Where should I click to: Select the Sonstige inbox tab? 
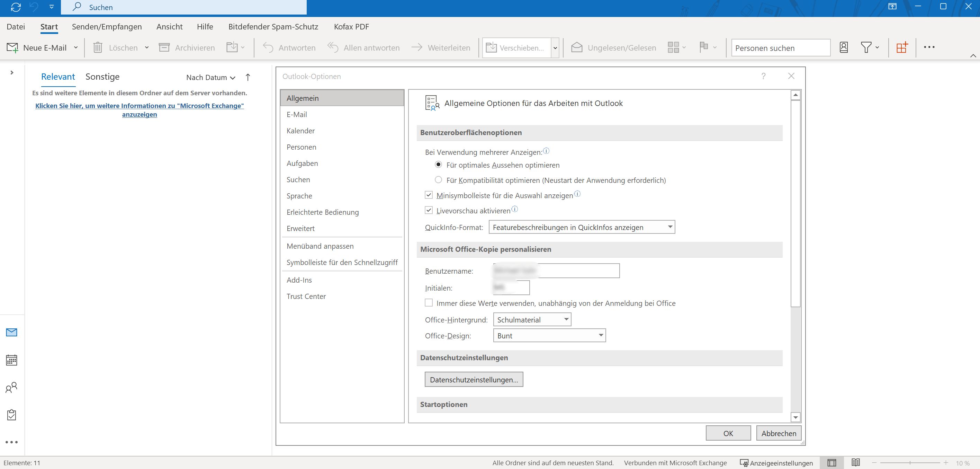pyautogui.click(x=102, y=77)
